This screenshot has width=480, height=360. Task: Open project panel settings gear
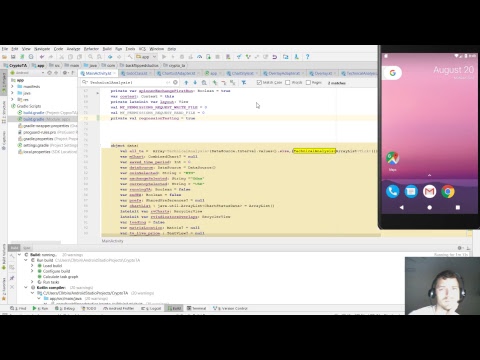coord(65,73)
